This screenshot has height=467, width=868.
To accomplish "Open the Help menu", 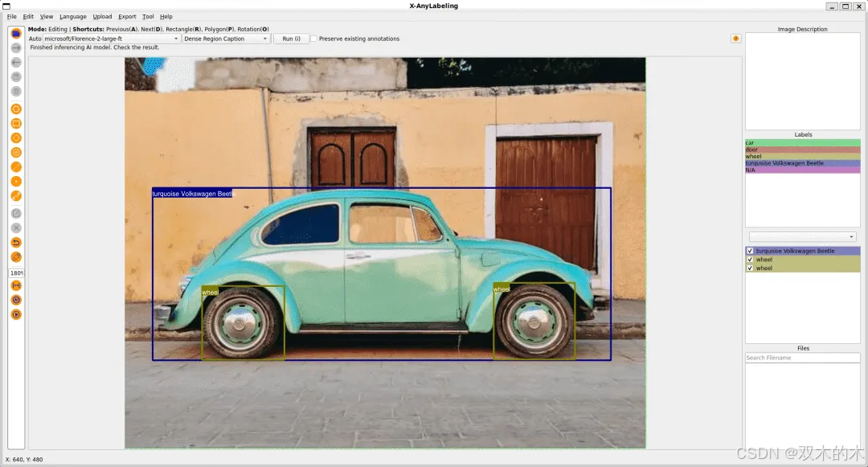I will point(166,17).
